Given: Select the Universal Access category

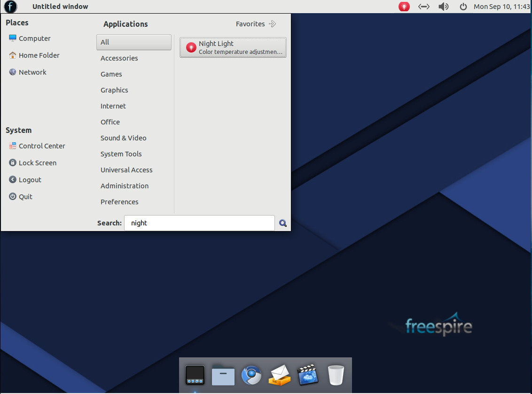Looking at the screenshot, I should (x=133, y=170).
